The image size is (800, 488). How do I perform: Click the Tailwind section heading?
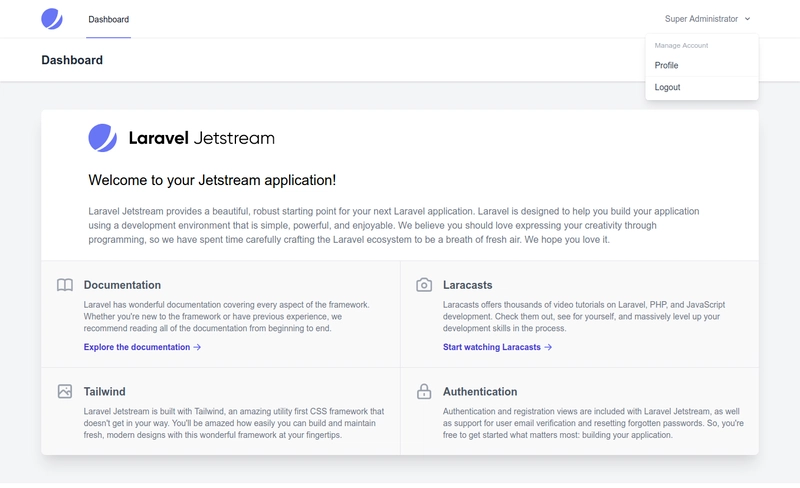(x=104, y=392)
